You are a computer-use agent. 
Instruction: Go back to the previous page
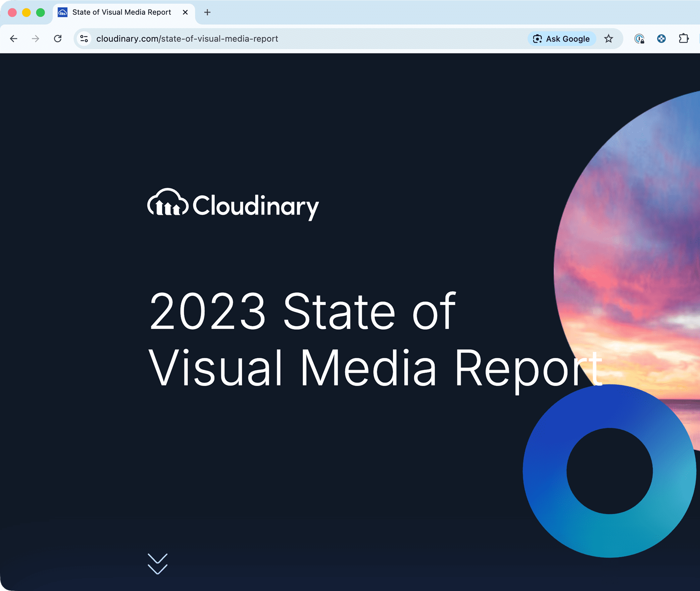(14, 39)
